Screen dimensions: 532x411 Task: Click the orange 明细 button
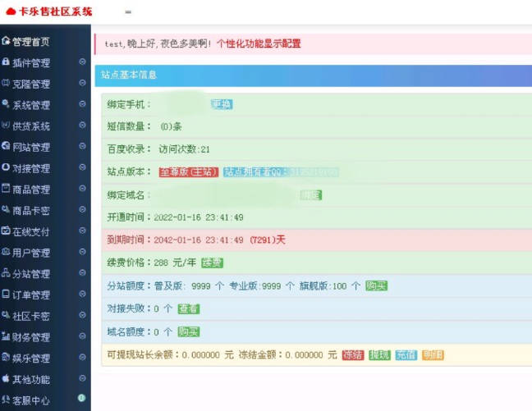433,355
